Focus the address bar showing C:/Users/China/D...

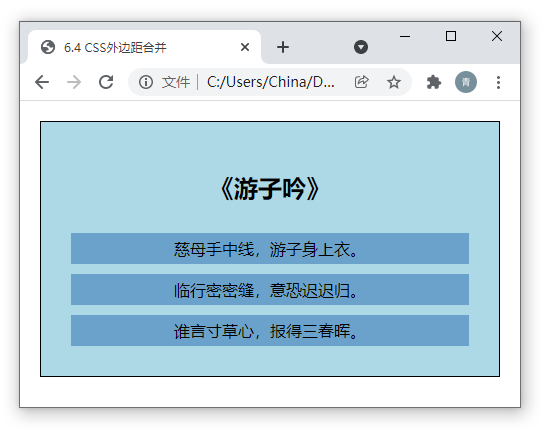pos(271,82)
